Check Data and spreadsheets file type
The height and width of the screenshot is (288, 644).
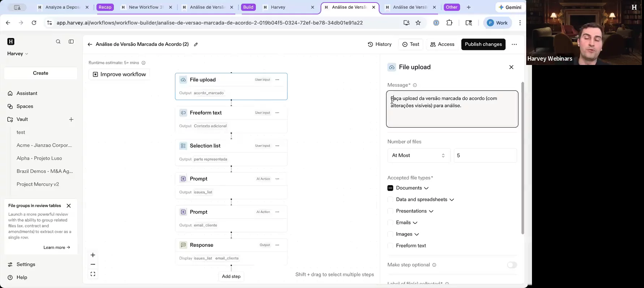pos(390,200)
